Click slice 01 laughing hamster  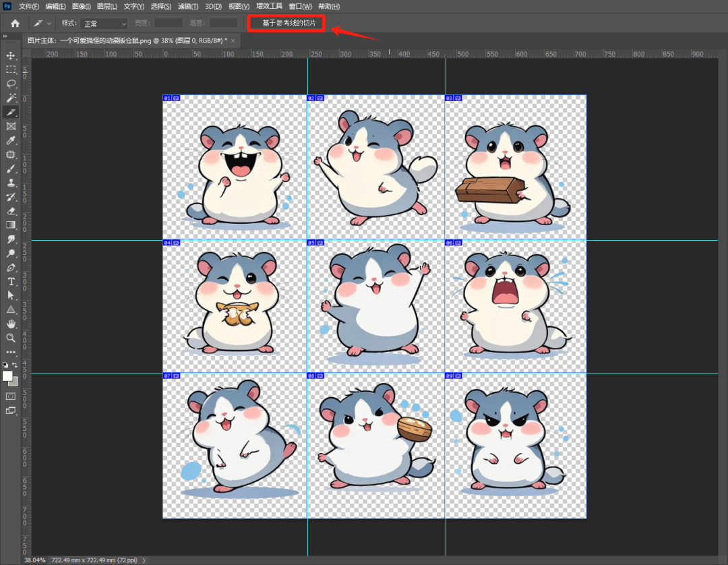(x=235, y=168)
